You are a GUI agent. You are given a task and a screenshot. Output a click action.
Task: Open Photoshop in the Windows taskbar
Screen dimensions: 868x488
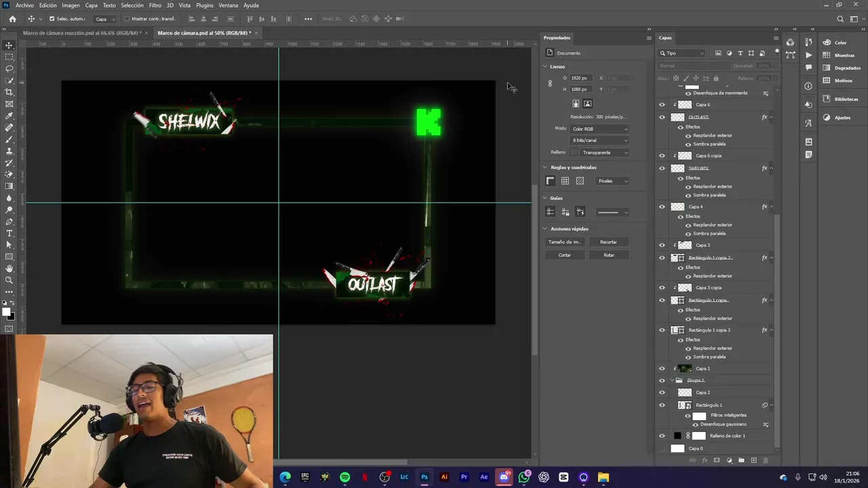click(x=425, y=477)
